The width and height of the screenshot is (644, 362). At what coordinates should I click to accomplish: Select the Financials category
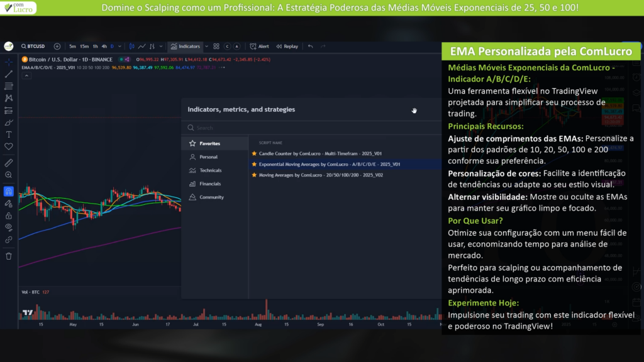(215, 184)
